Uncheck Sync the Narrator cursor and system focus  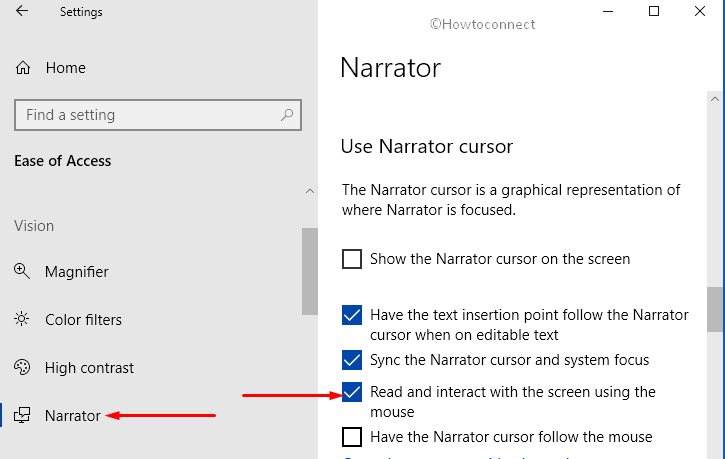point(352,360)
